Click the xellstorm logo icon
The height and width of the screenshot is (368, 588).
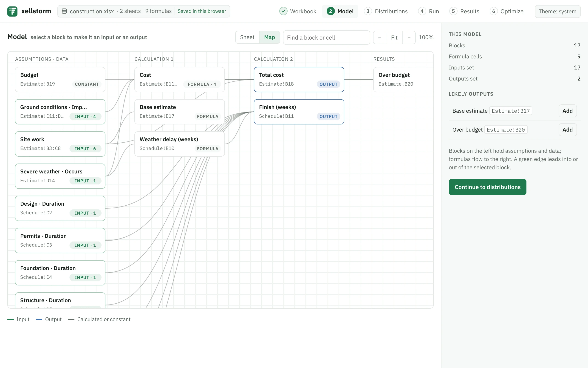[x=12, y=11]
